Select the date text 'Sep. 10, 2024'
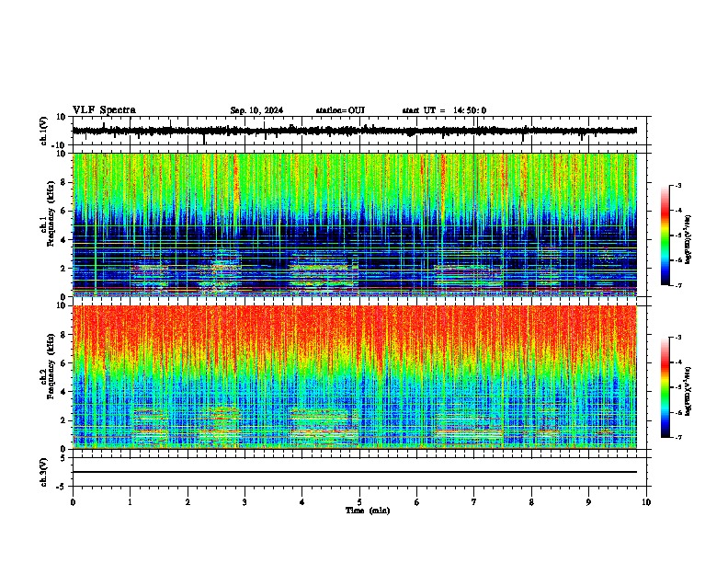The height and width of the screenshot is (563, 728). [x=256, y=110]
